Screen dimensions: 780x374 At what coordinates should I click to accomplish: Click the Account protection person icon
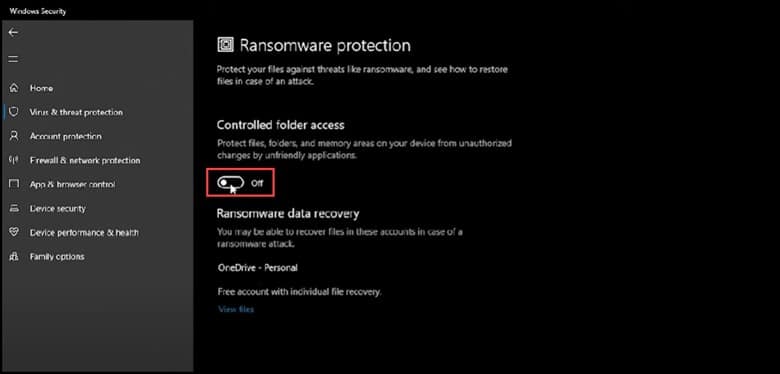[14, 136]
